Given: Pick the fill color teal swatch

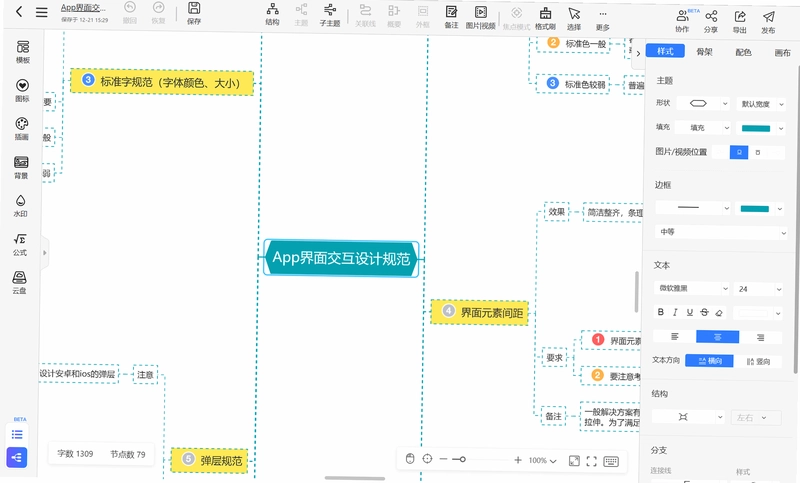Looking at the screenshot, I should click(756, 129).
